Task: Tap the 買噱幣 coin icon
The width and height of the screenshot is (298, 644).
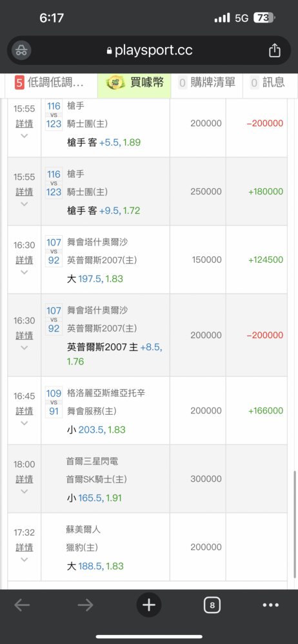Action: pyautogui.click(x=114, y=82)
